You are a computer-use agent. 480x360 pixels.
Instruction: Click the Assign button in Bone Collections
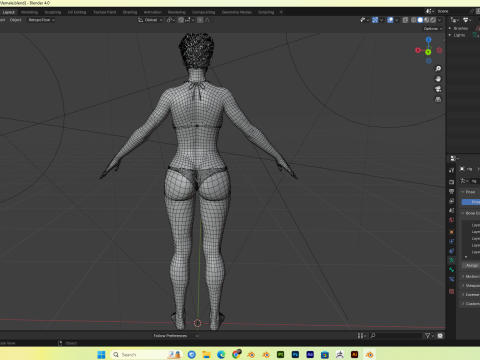tap(471, 265)
